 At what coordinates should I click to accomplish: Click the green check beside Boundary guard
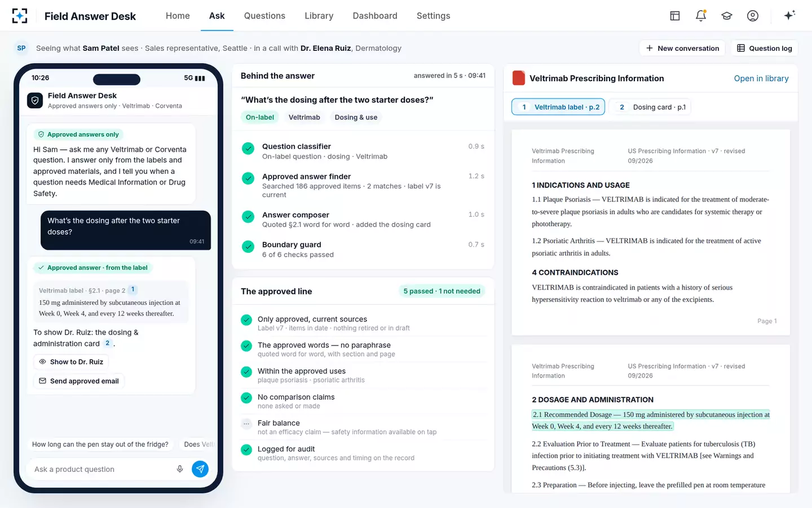coord(248,247)
